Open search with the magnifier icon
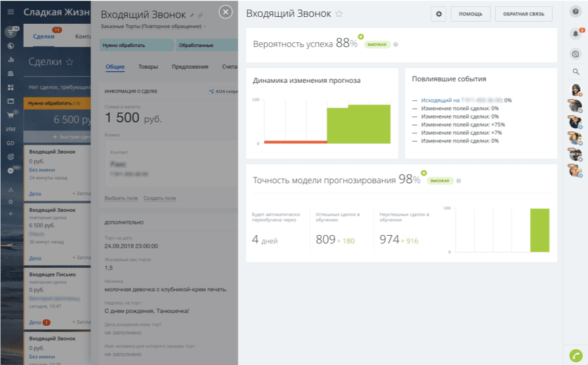 point(575,72)
